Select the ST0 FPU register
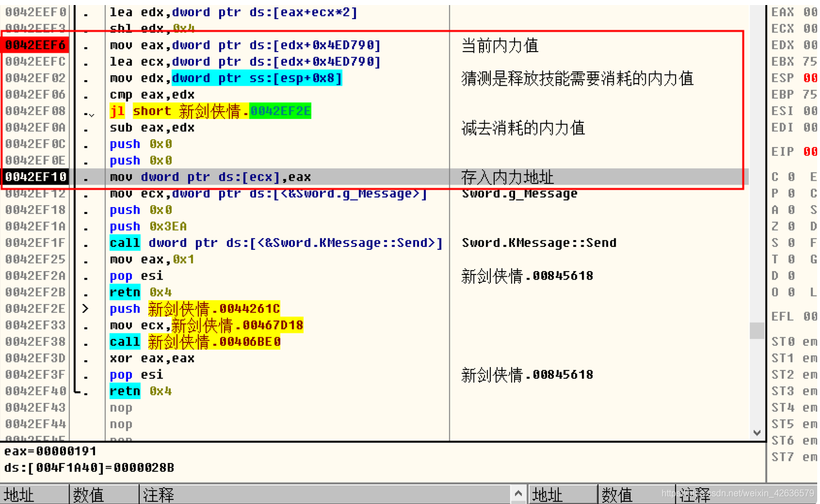The image size is (820, 504). 794,342
